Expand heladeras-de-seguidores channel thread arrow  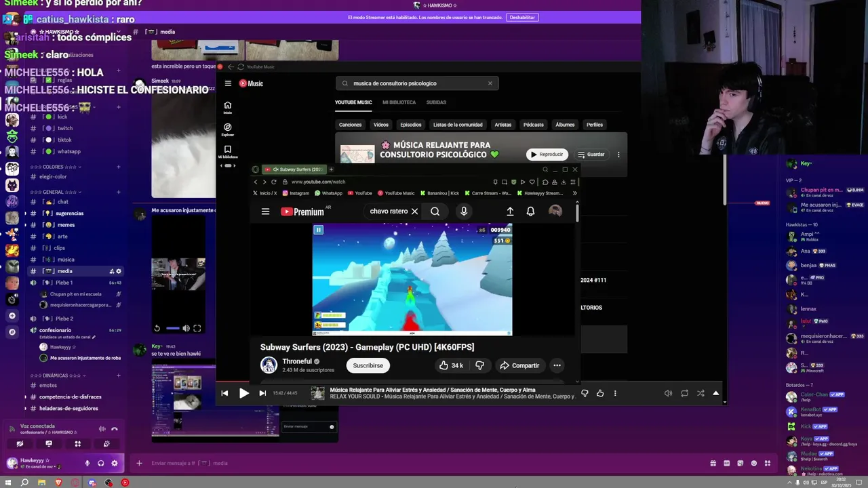tap(25, 408)
